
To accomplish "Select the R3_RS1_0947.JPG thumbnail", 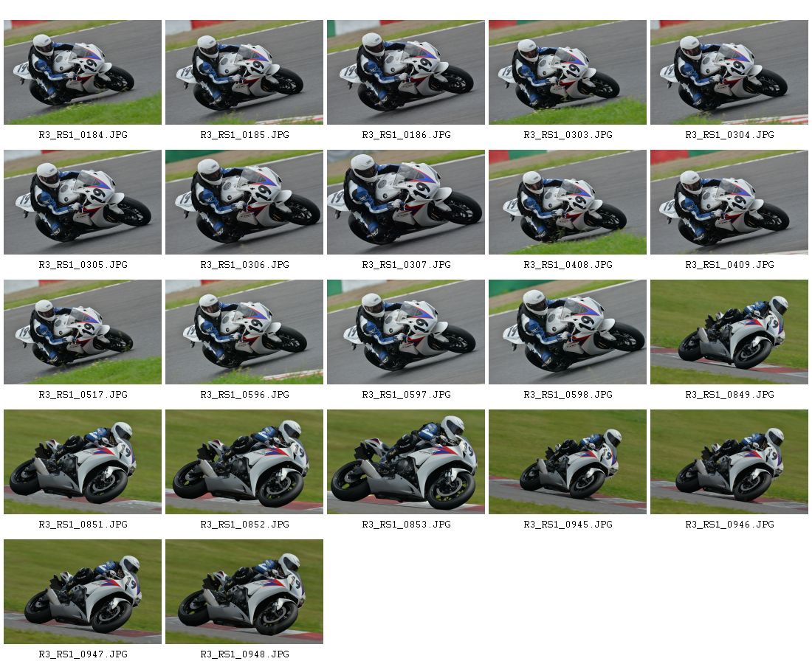I will (83, 592).
